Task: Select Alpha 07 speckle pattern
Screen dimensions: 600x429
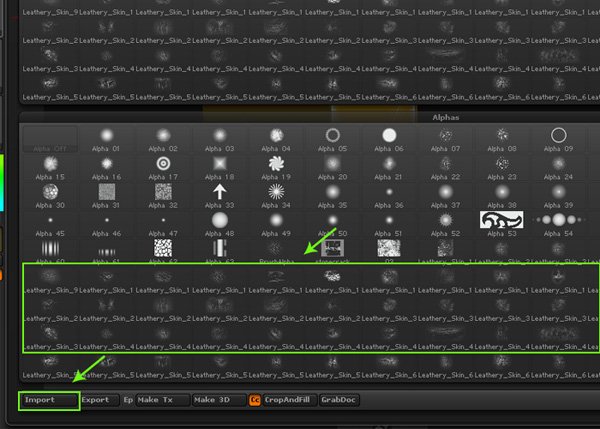Action: click(445, 140)
